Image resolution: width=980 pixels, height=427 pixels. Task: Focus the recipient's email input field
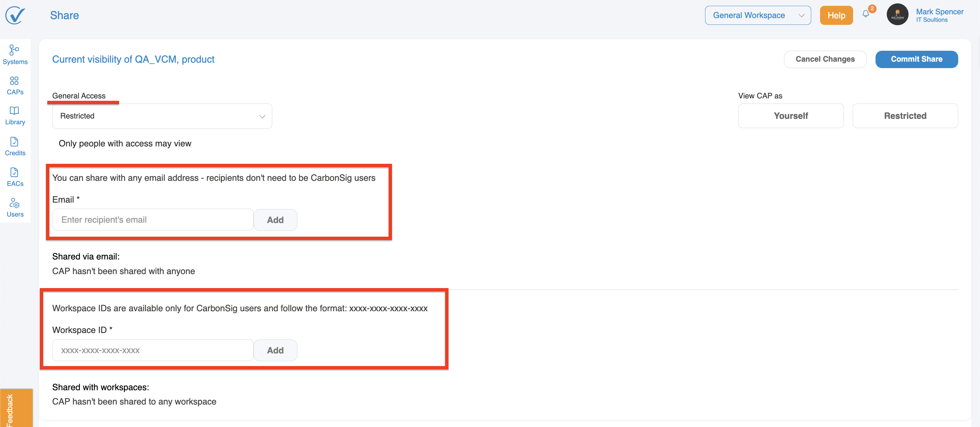(152, 220)
